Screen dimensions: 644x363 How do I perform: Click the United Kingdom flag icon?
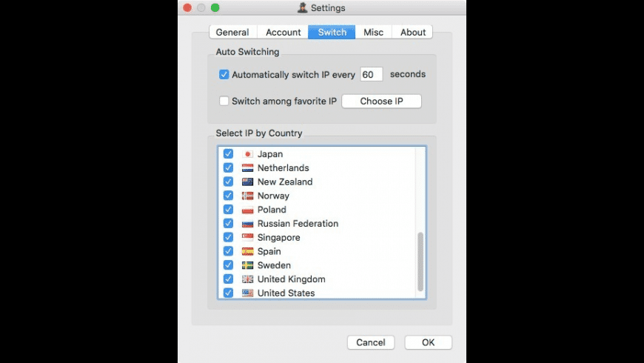[x=247, y=279]
